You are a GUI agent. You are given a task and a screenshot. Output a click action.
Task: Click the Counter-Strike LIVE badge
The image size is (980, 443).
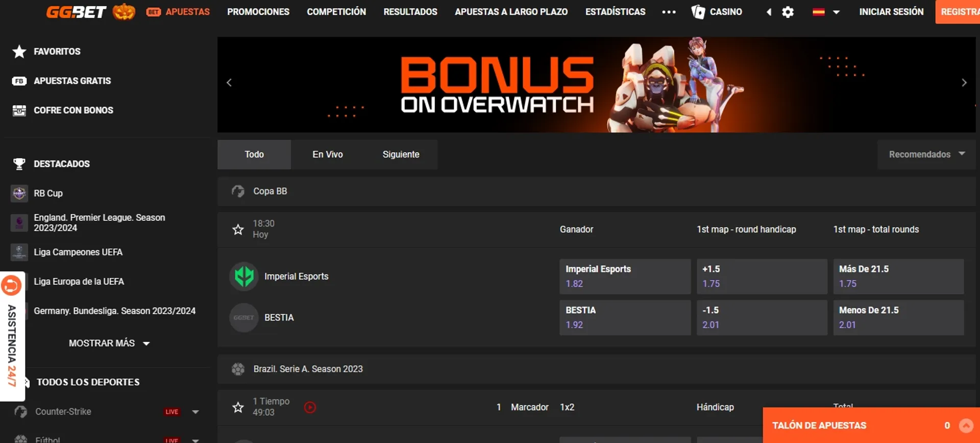tap(172, 412)
